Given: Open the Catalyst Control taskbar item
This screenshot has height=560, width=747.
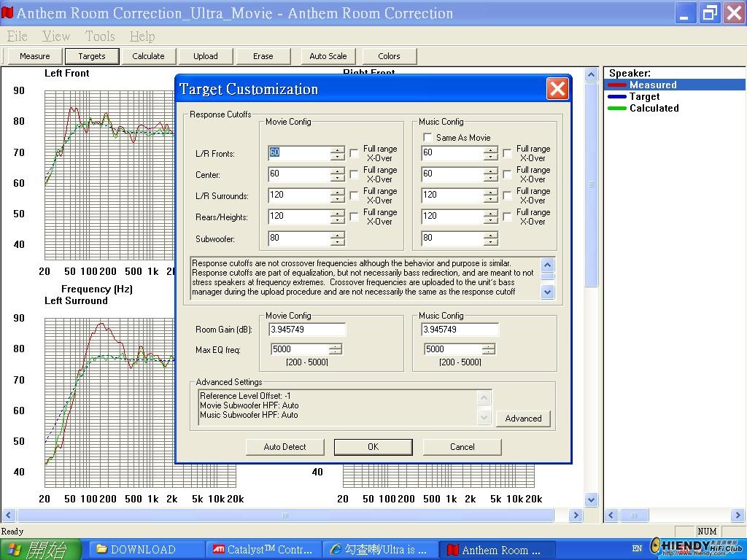Looking at the screenshot, I should (264, 550).
